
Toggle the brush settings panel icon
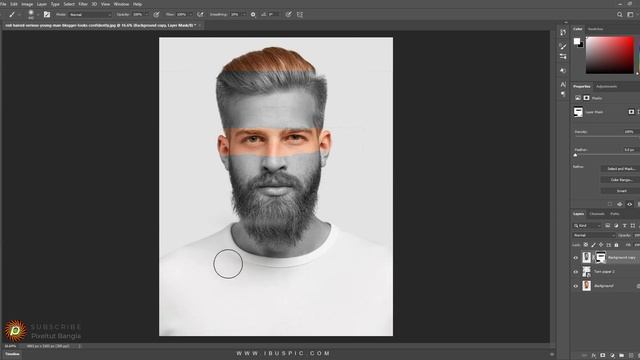point(47,14)
